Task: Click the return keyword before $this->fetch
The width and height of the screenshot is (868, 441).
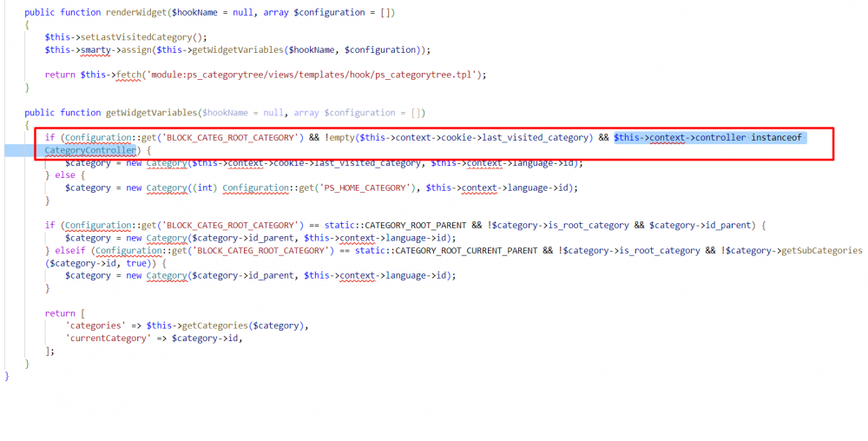Action: 60,75
